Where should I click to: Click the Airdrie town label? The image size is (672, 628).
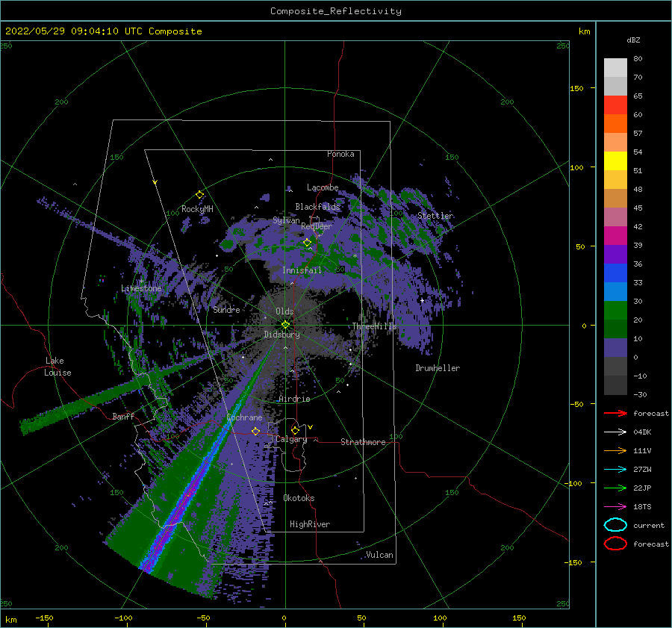click(x=294, y=399)
